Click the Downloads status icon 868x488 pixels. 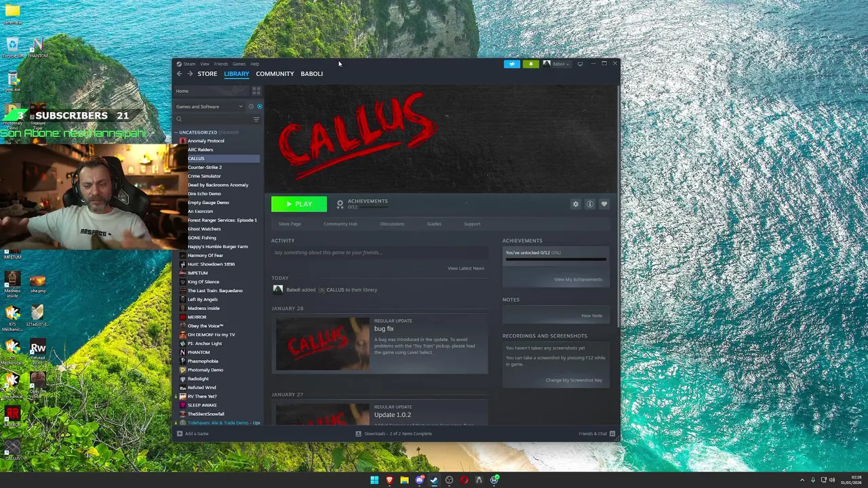click(358, 434)
